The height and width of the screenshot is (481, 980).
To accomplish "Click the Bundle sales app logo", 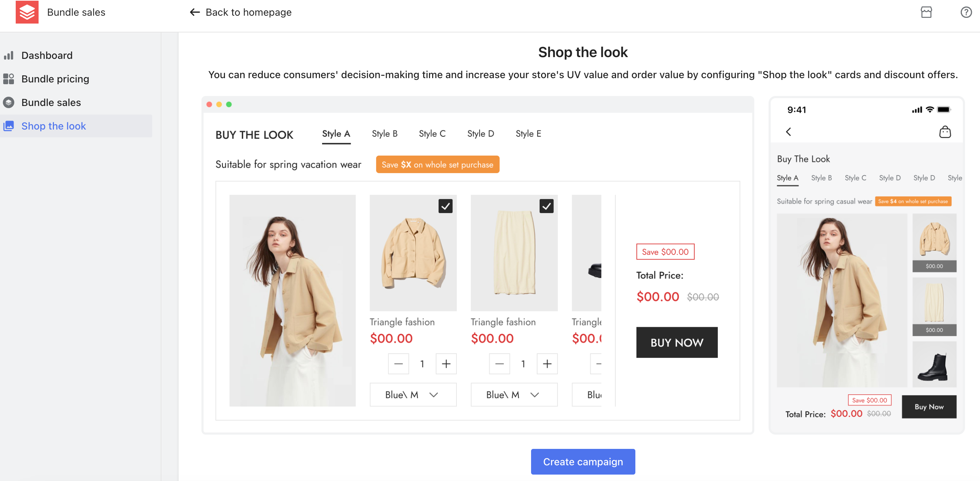I will pyautogui.click(x=27, y=12).
